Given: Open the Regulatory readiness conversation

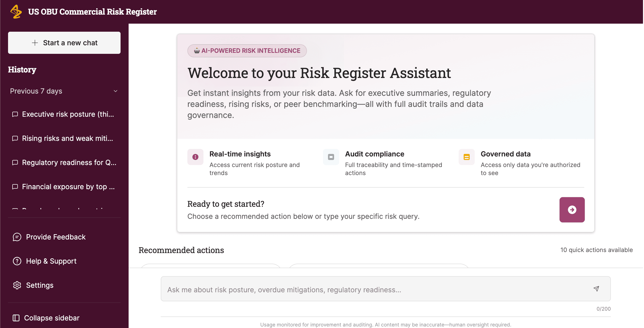Looking at the screenshot, I should [x=69, y=162].
